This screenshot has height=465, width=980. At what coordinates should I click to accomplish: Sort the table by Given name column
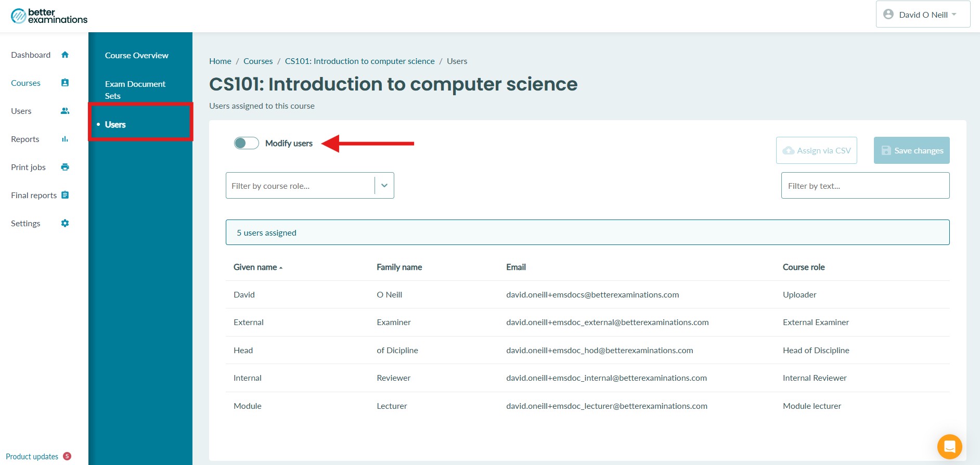pos(257,267)
